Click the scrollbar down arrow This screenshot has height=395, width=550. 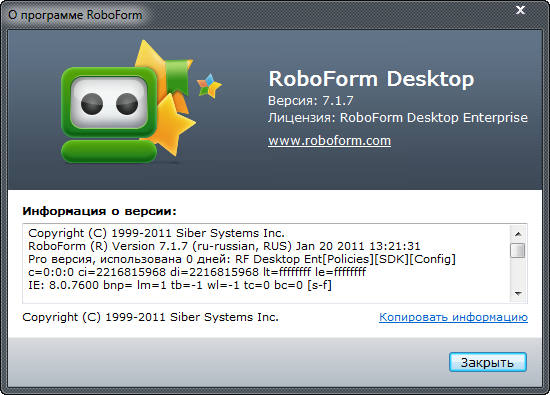point(518,293)
